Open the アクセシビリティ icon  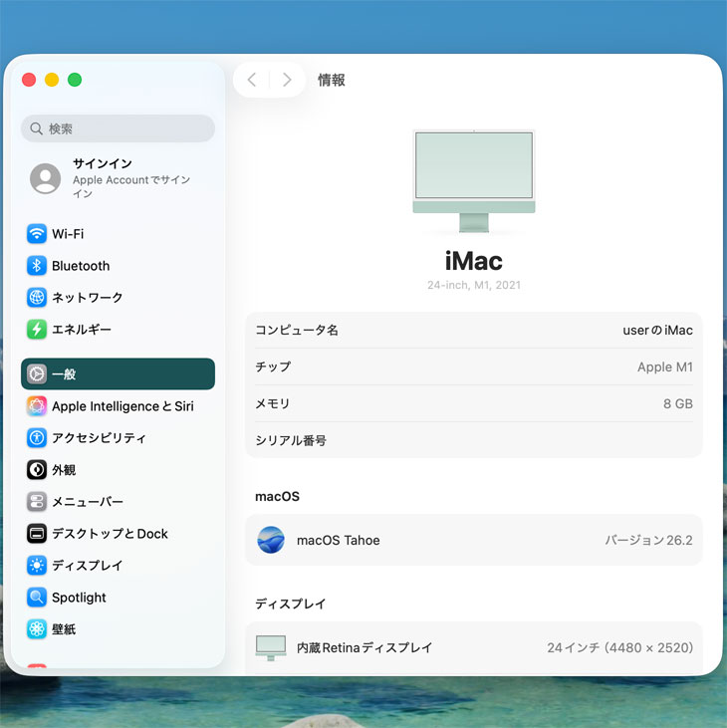click(x=37, y=438)
